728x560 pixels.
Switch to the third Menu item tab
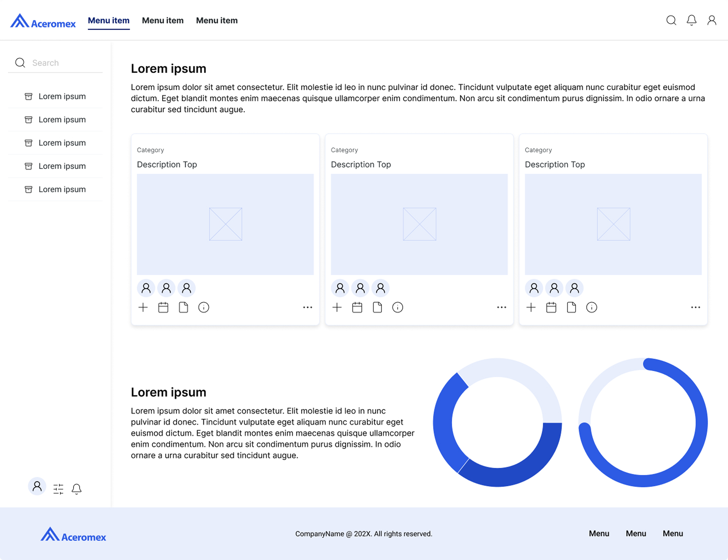(x=217, y=21)
